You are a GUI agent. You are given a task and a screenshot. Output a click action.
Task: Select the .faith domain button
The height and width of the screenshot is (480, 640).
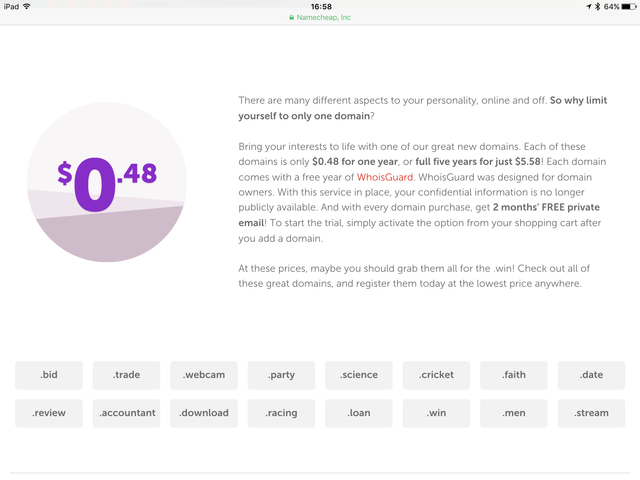[x=514, y=375]
